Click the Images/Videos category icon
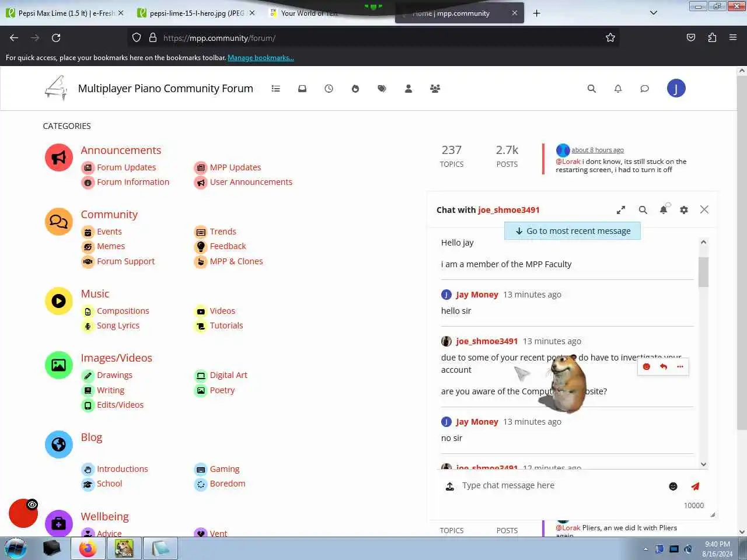 tap(59, 365)
